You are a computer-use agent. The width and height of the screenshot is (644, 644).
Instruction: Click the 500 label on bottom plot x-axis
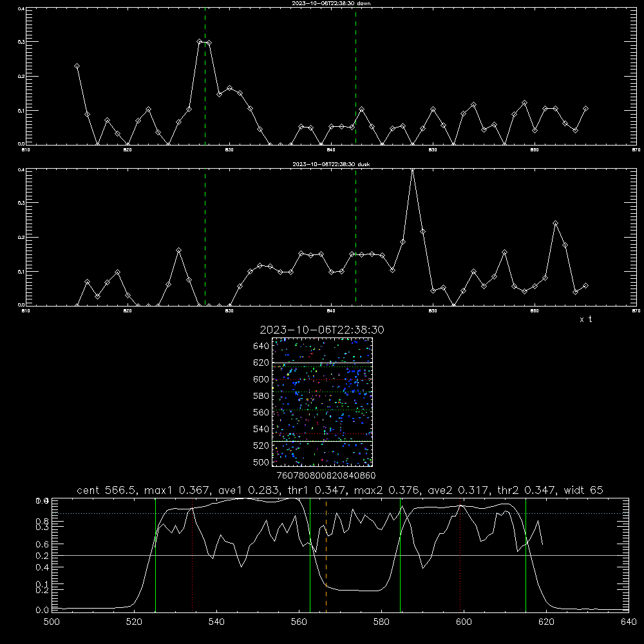click(52, 622)
